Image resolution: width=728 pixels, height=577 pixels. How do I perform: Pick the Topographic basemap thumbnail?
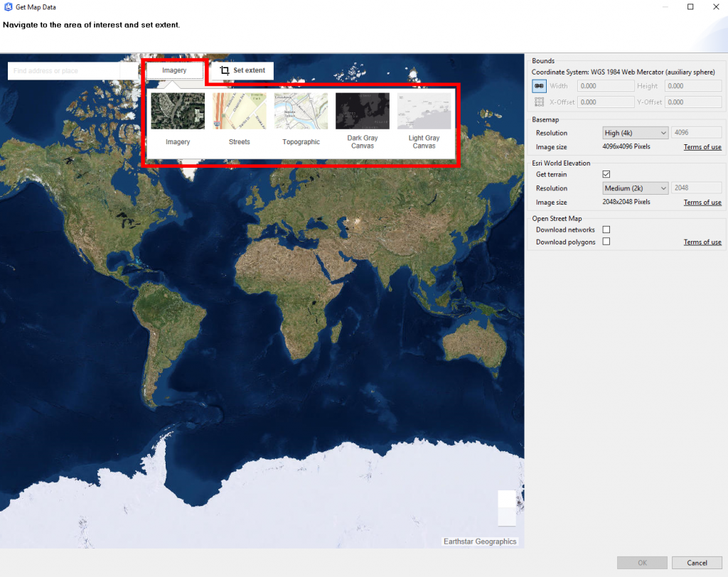point(301,111)
